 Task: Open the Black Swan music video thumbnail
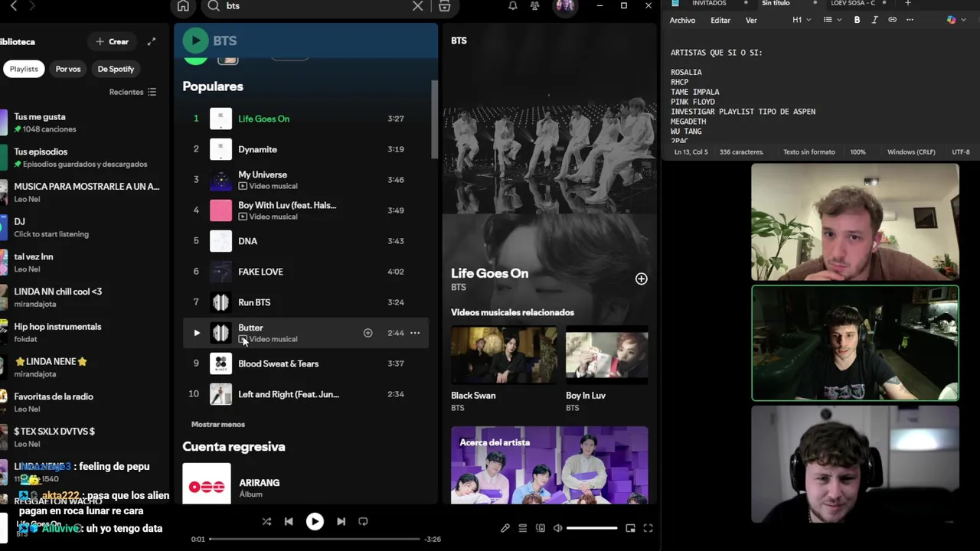click(x=504, y=355)
